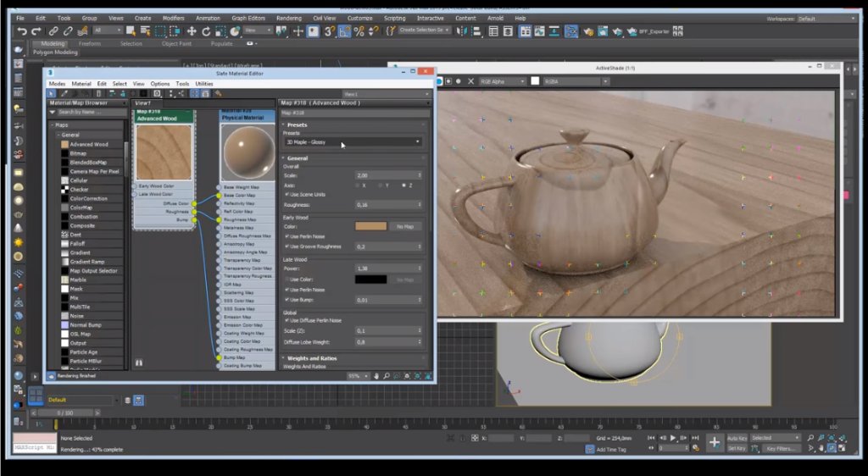Toggle the 3D Snaps button
868x476 pixels.
point(330,31)
